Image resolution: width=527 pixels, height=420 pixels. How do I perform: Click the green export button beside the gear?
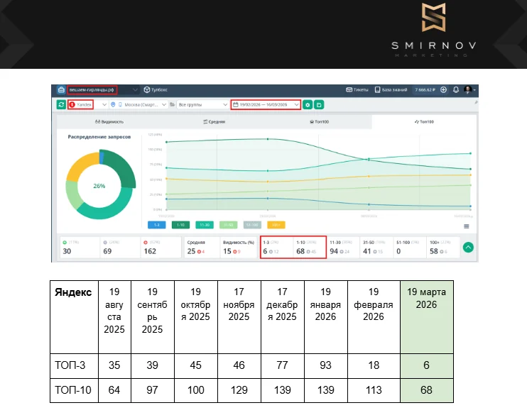(x=319, y=104)
